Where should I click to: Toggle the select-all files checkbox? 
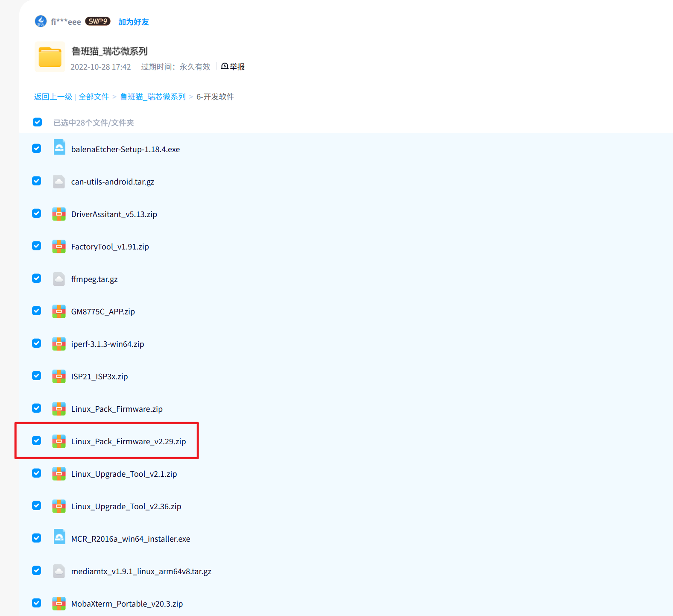[x=37, y=122]
